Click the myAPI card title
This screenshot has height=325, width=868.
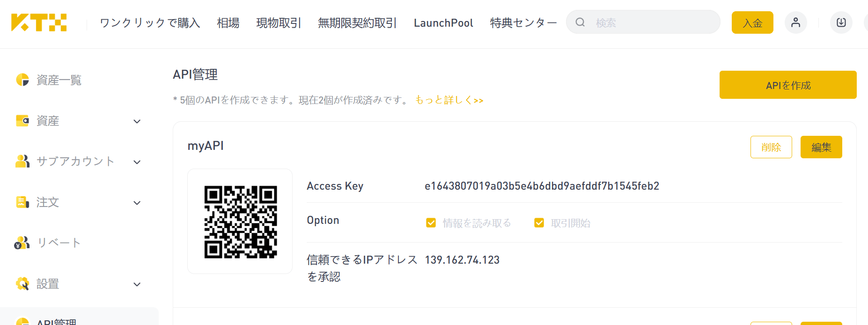pyautogui.click(x=206, y=146)
